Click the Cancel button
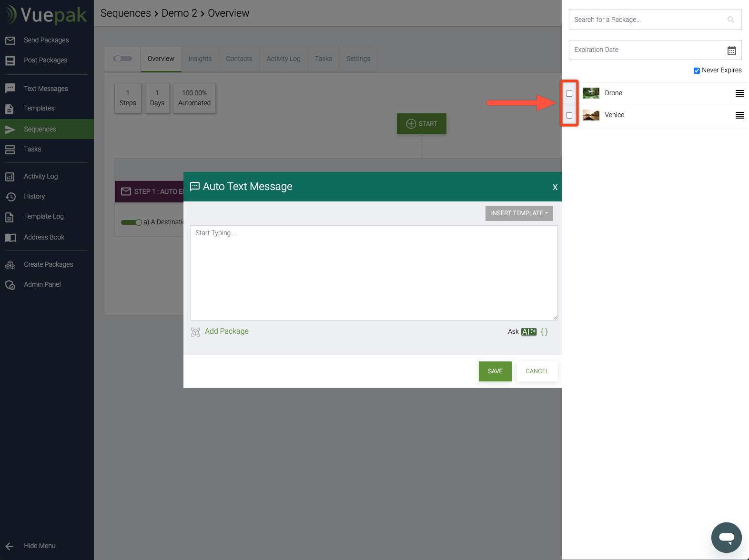 pyautogui.click(x=537, y=371)
